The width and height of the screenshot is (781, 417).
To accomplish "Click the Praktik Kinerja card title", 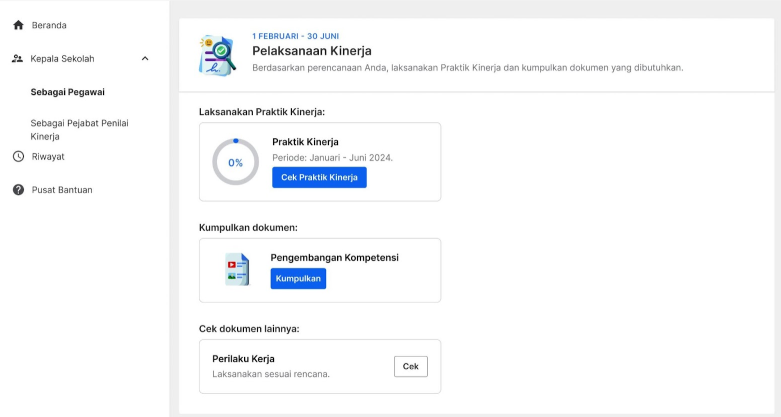I will click(305, 142).
